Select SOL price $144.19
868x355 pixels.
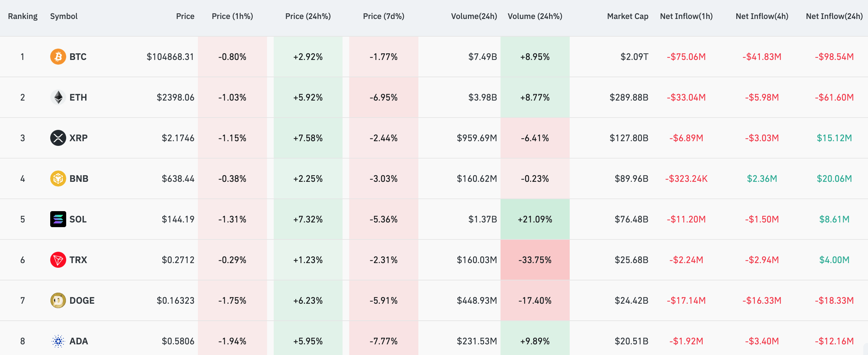178,219
